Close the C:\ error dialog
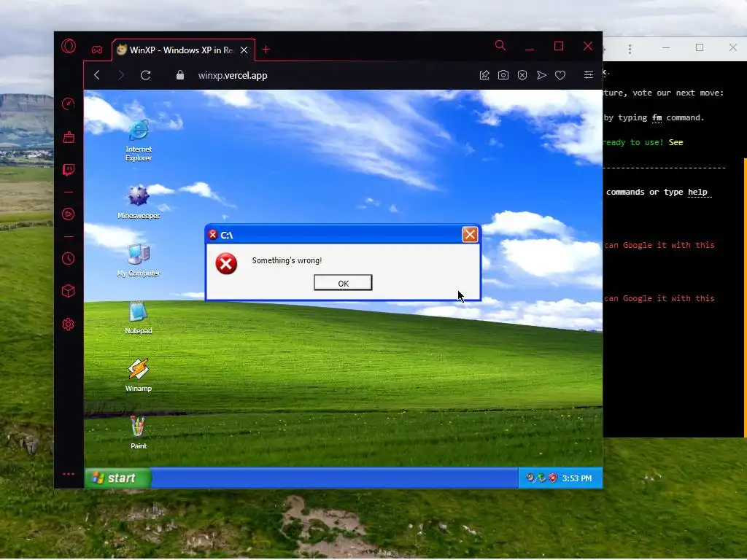747x560 pixels. pyautogui.click(x=470, y=234)
